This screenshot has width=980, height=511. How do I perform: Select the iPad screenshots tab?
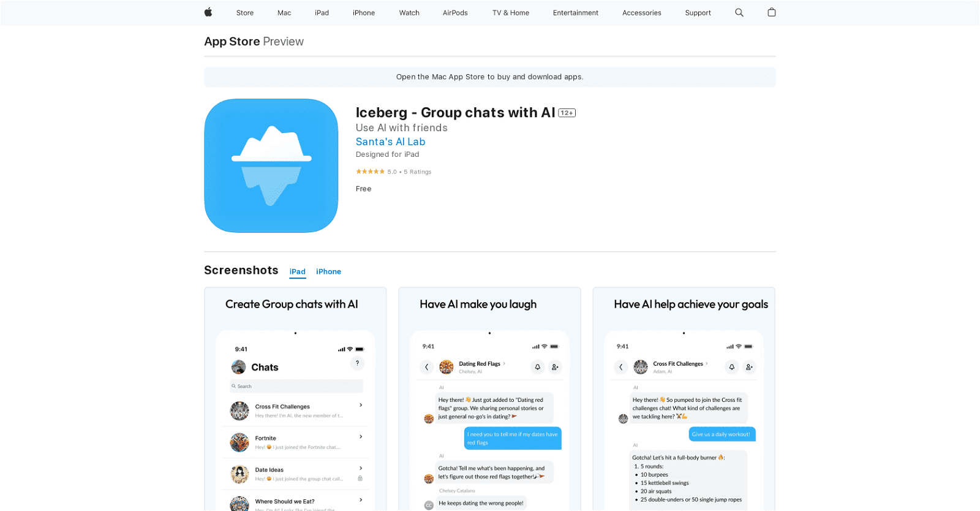tap(298, 271)
